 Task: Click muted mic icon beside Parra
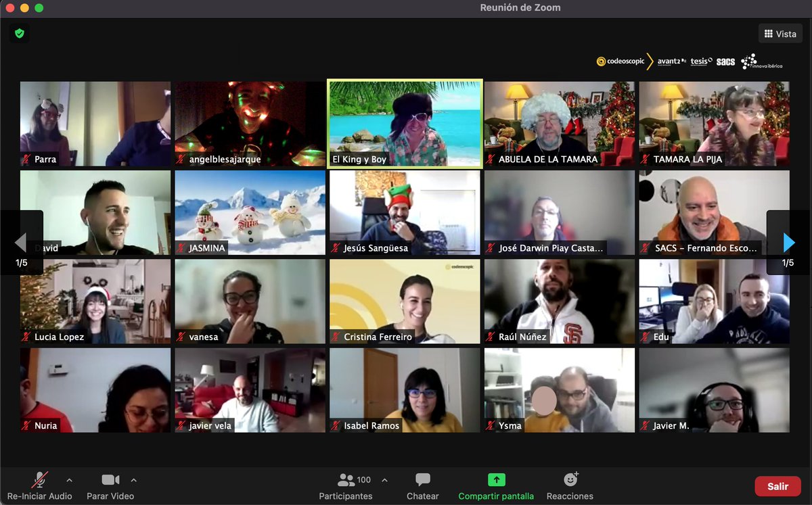point(26,160)
